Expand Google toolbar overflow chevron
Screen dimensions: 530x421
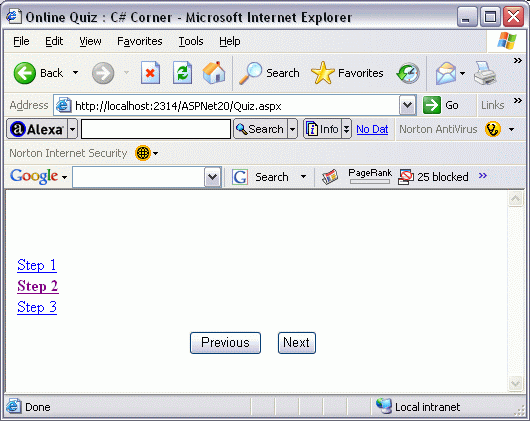coord(483,176)
